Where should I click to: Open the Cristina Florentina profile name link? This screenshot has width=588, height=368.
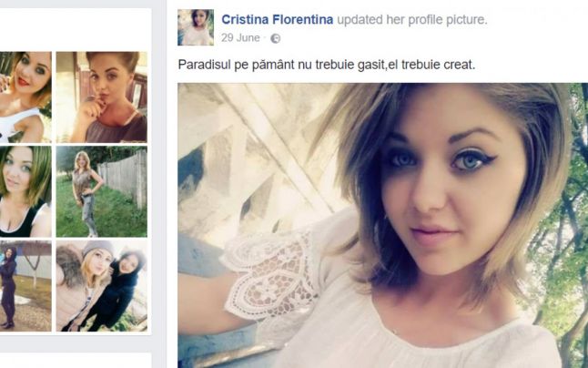(277, 19)
